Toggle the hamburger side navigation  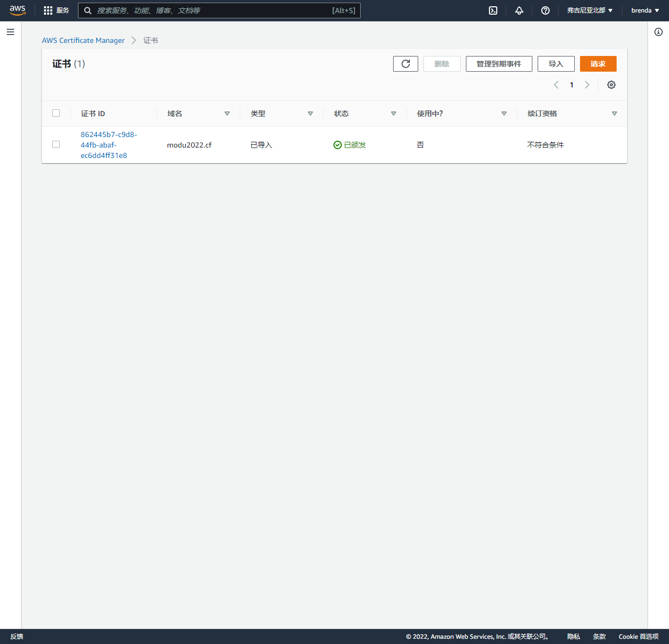(x=10, y=32)
